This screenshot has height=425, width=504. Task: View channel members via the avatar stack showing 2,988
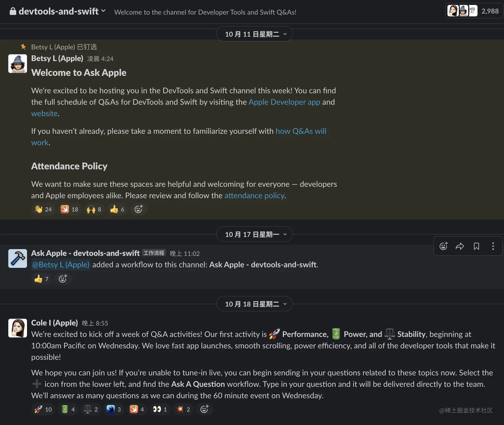473,11
